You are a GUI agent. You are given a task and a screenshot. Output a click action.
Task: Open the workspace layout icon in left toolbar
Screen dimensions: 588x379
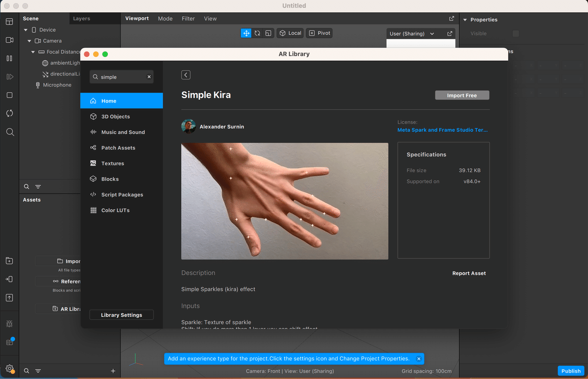tap(9, 22)
